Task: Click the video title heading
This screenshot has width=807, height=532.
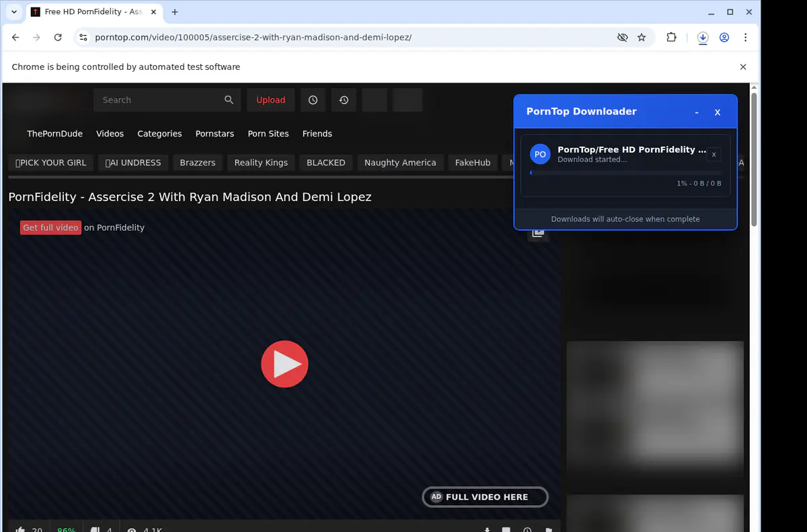Action: [x=190, y=197]
